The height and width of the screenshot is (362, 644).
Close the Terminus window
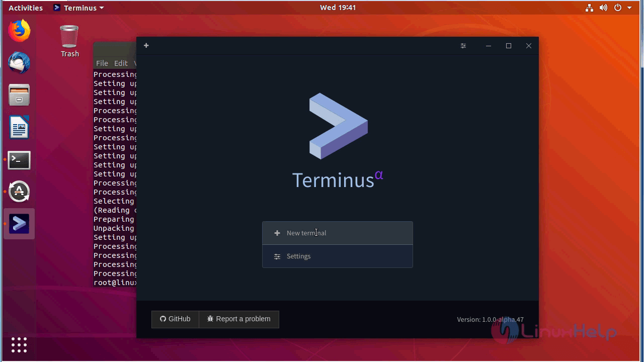click(x=529, y=46)
